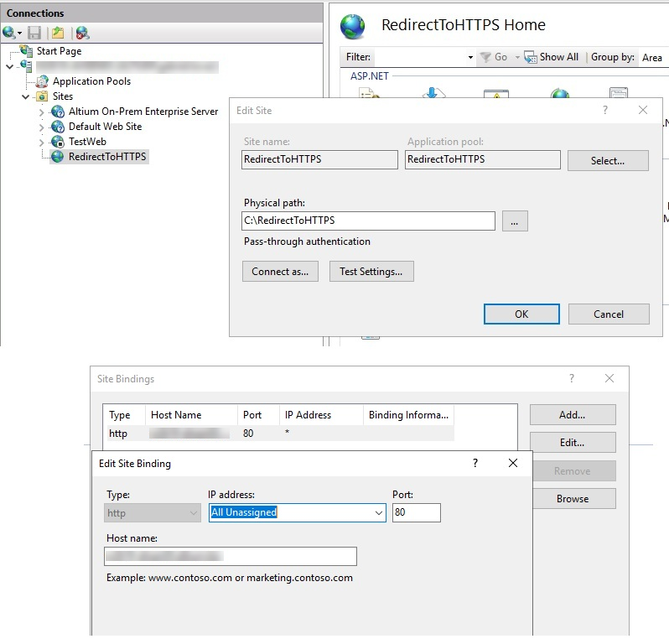
Task: Open the Filter dropdown arrow
Action: 470,57
